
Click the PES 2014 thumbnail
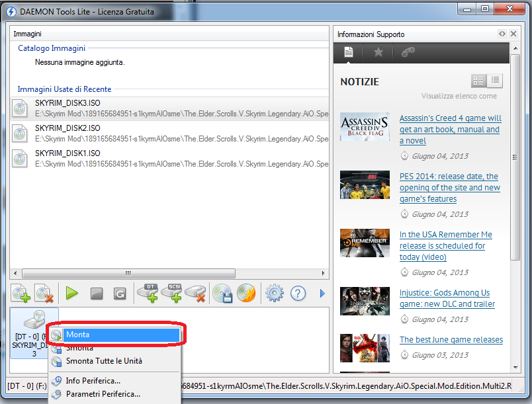tap(365, 184)
